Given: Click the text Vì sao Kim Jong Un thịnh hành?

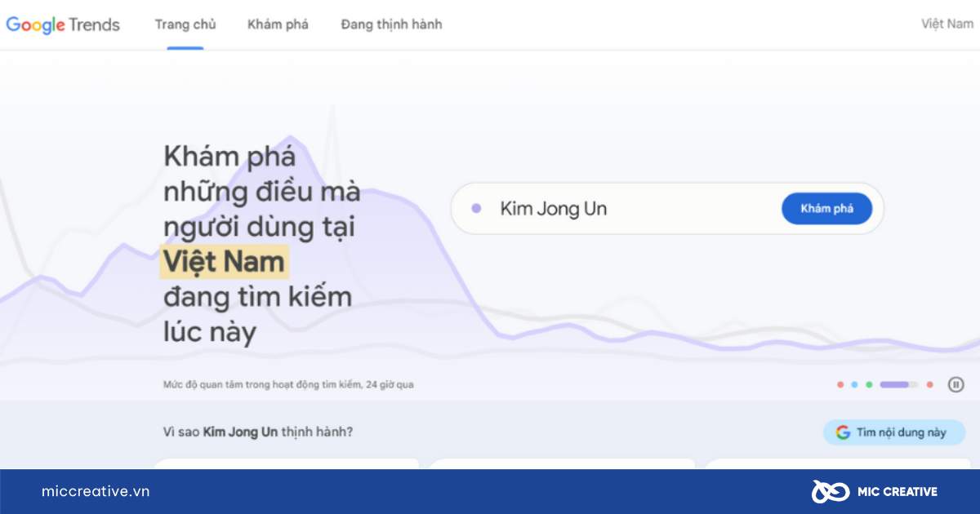Looking at the screenshot, I should (258, 432).
